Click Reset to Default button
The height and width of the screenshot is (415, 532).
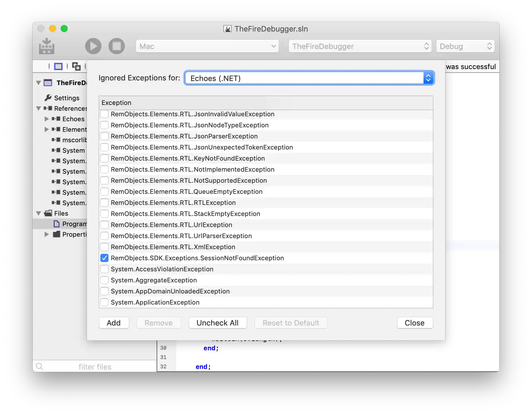point(291,323)
